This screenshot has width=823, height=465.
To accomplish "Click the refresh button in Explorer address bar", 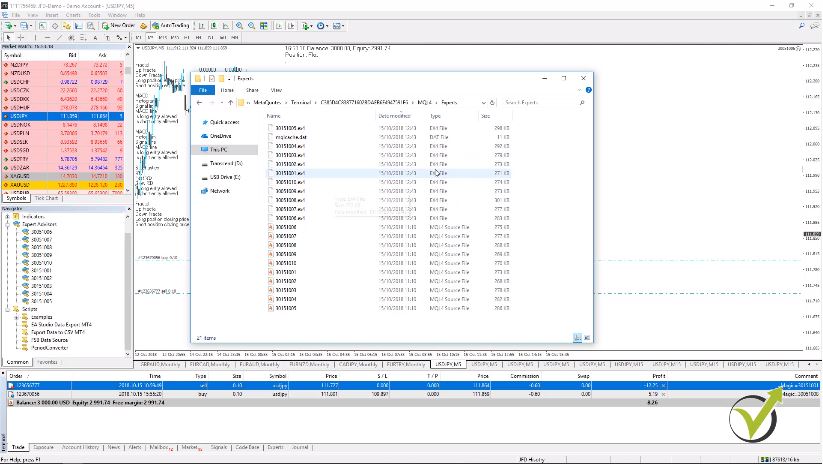I will 492,103.
